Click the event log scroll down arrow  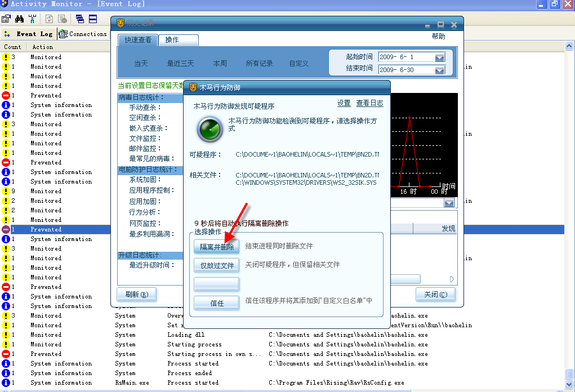click(x=569, y=384)
